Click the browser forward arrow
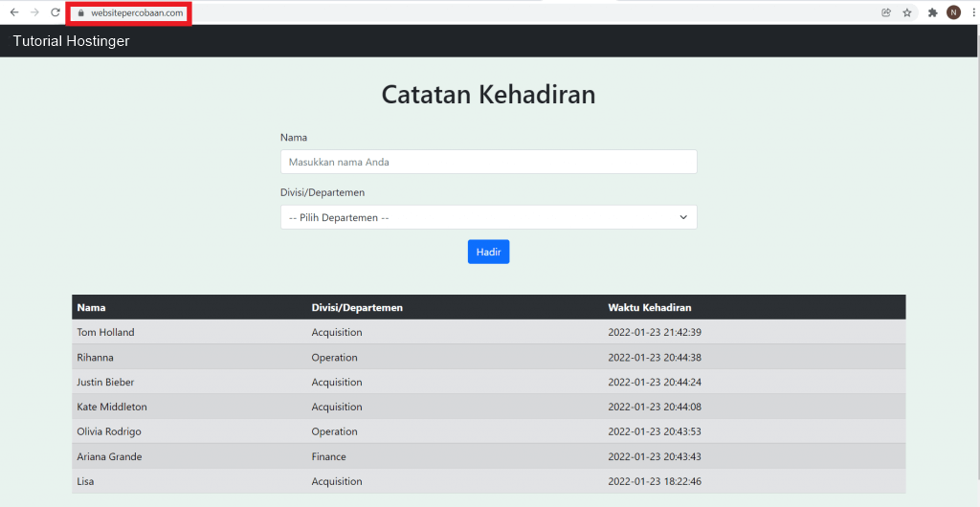 (x=34, y=12)
